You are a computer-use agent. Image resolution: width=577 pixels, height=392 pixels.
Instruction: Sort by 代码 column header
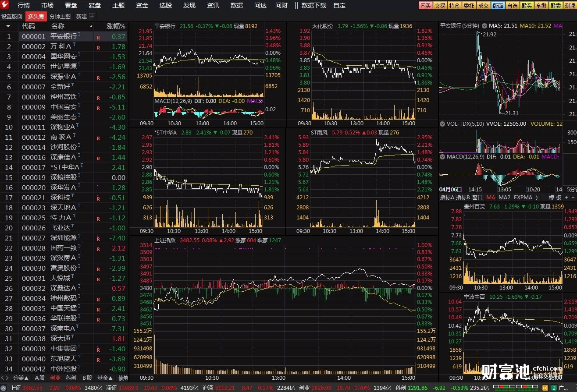coord(28,26)
